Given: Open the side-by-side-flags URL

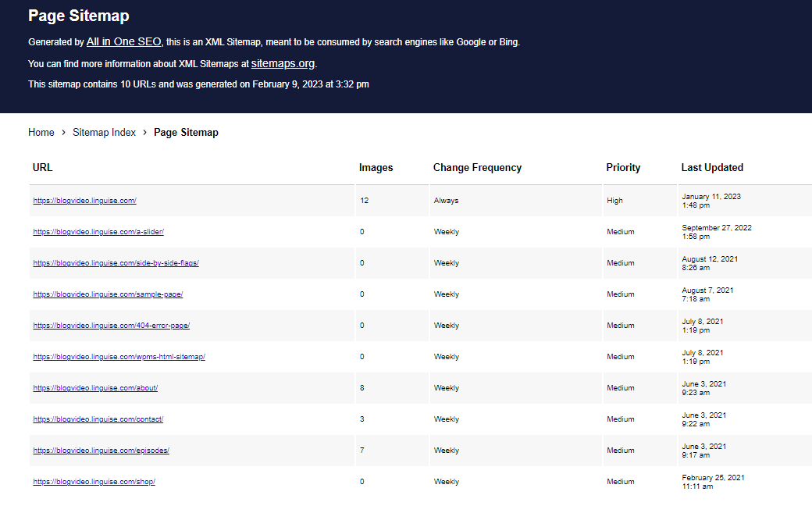Looking at the screenshot, I should coord(116,263).
